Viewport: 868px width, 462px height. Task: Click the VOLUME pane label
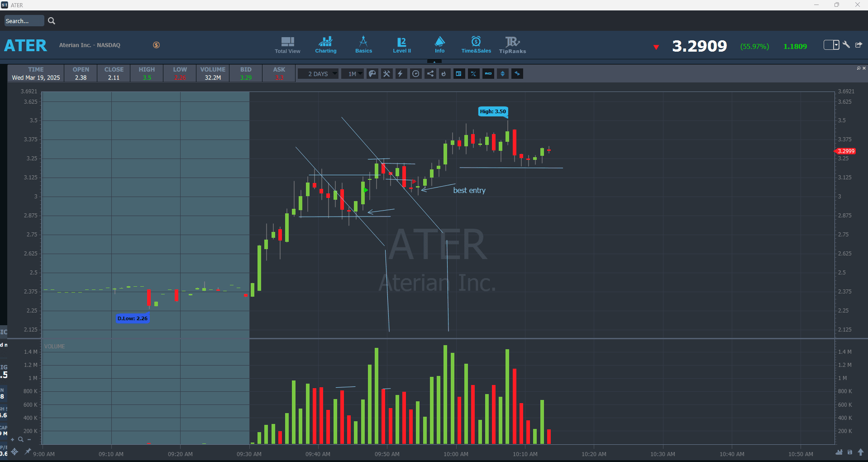[55, 346]
